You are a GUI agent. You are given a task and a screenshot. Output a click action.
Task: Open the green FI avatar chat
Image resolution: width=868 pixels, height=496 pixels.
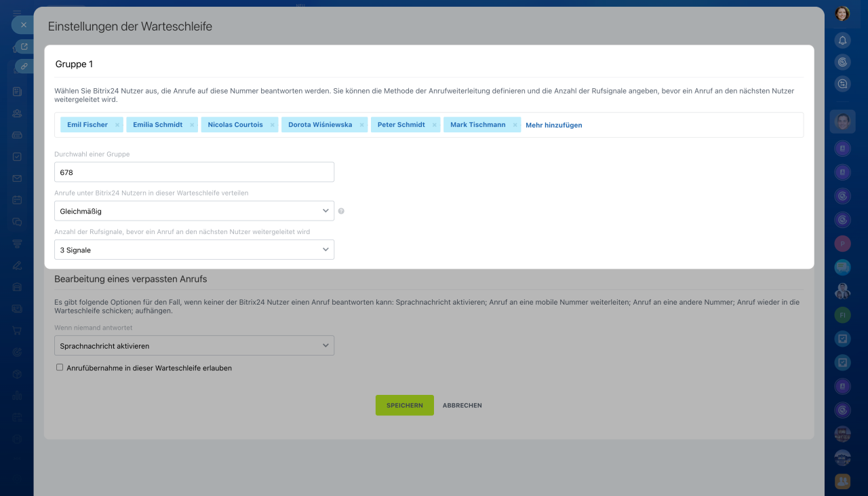click(x=842, y=316)
